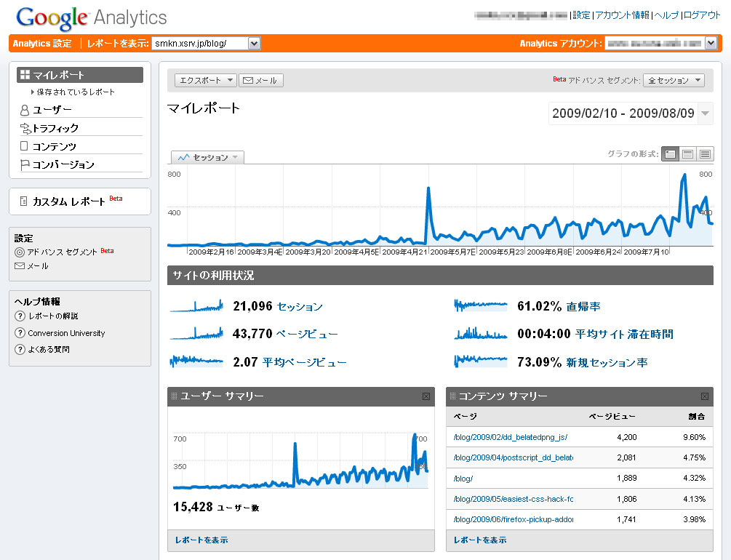Open the ユーザー section in sidebar
This screenshot has width=731, height=560.
coord(52,110)
